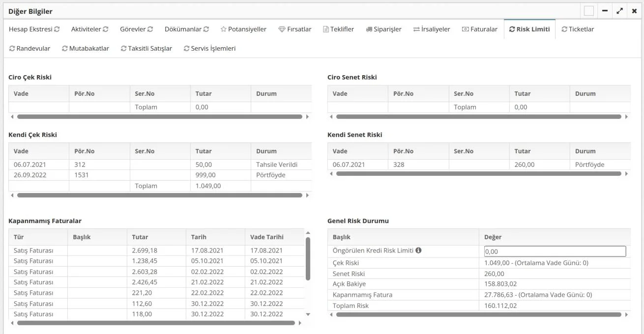Click the star icon on Potansiyeller tab
644x334 pixels.
(x=223, y=29)
